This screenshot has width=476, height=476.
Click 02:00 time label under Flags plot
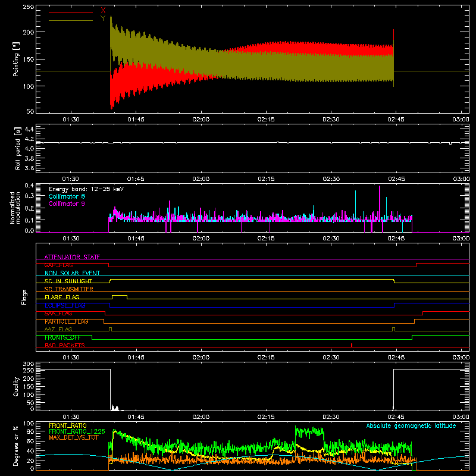pyautogui.click(x=201, y=358)
